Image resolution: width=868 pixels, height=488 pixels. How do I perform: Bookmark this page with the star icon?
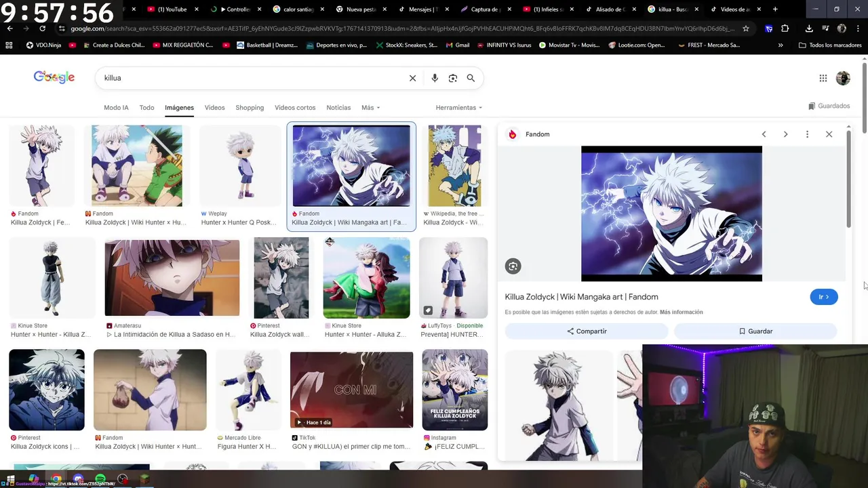(x=746, y=28)
